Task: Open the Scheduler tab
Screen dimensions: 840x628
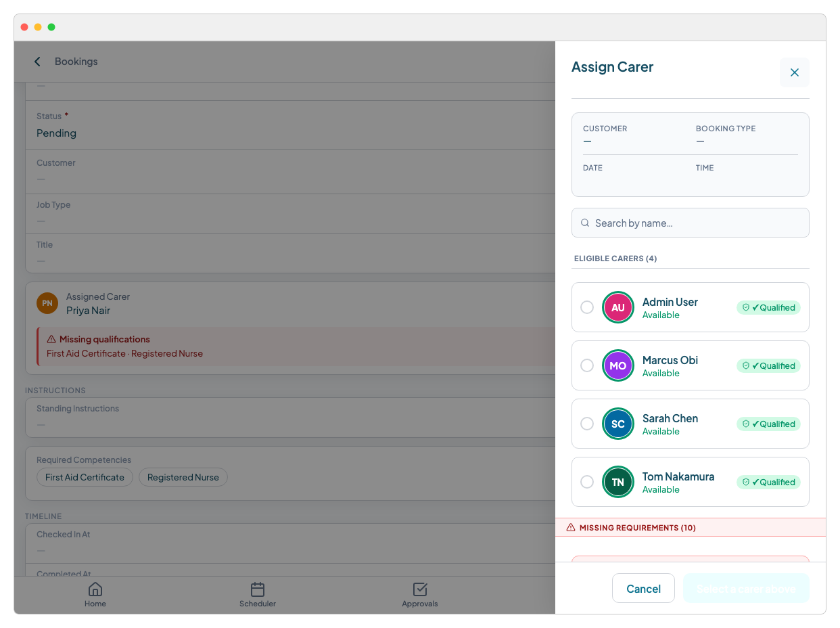Action: click(258, 594)
